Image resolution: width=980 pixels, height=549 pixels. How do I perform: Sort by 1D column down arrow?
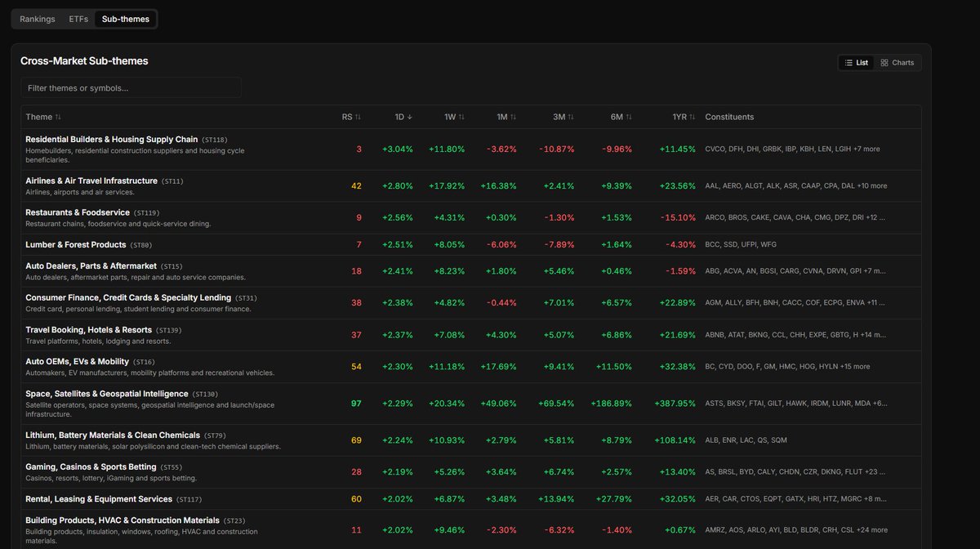click(x=410, y=117)
